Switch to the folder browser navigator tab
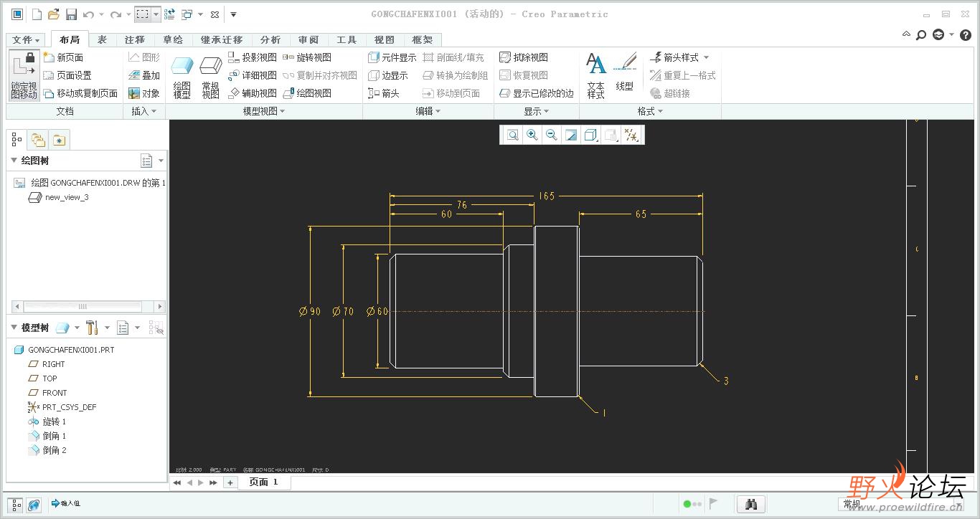Image resolution: width=980 pixels, height=519 pixels. click(x=38, y=140)
